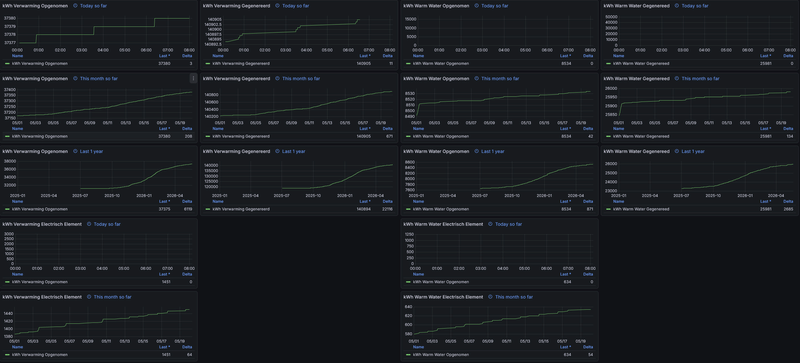Click clock icon on Warm Water Electrisch Element This month panel

[490, 297]
